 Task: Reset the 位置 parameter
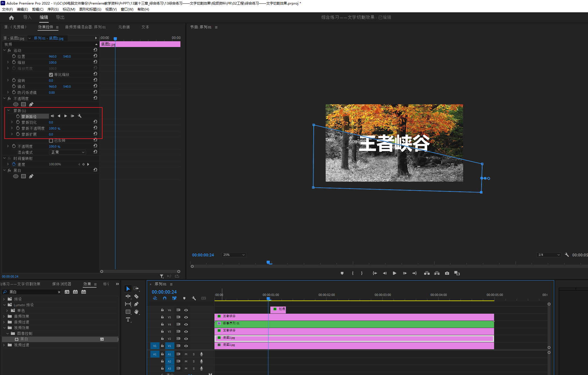click(95, 56)
